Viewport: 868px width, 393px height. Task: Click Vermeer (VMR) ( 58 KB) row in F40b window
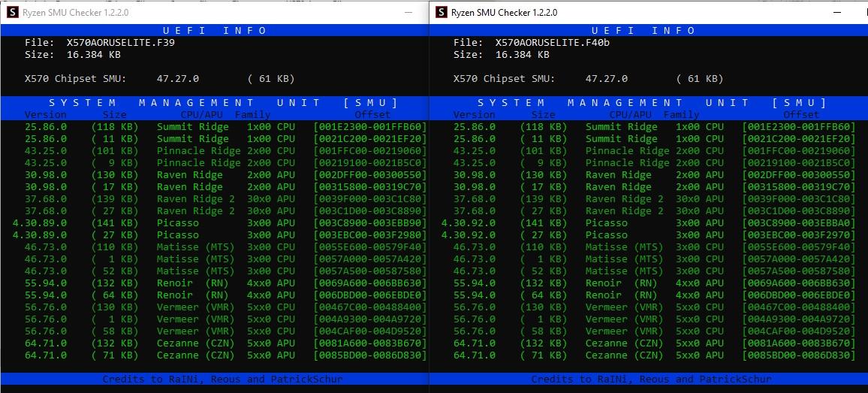(x=655, y=331)
